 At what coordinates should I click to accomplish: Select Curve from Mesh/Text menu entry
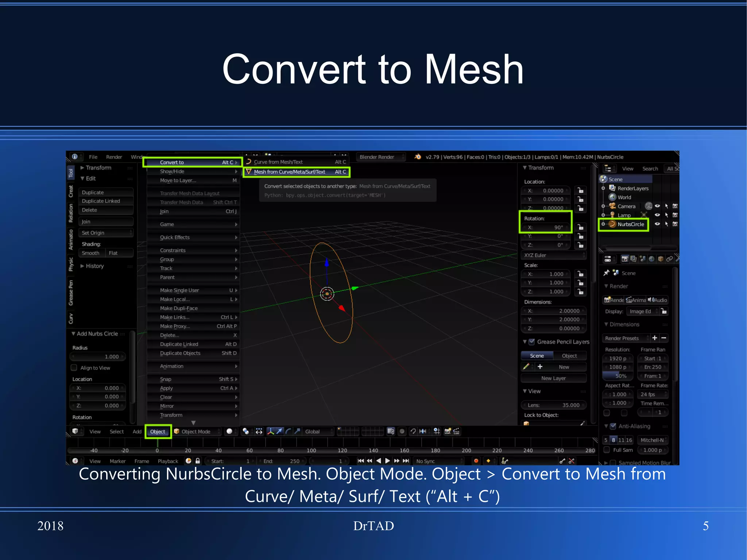(297, 162)
